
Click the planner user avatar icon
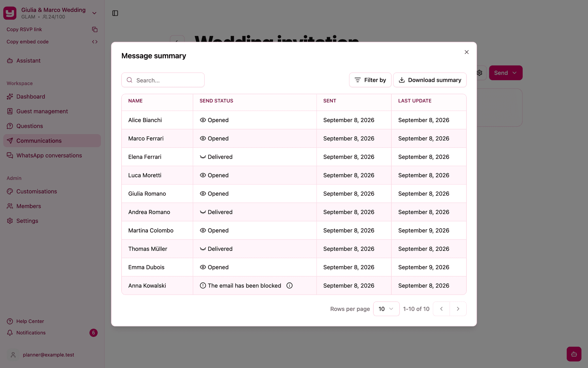pyautogui.click(x=13, y=355)
